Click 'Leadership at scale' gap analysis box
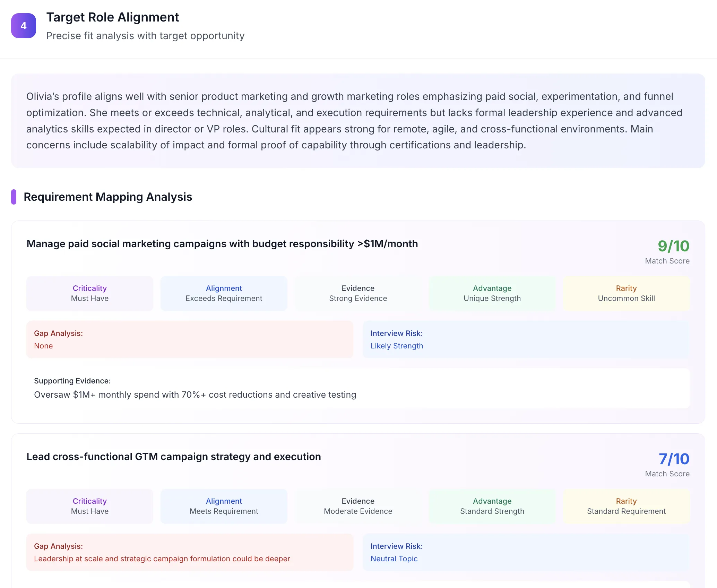This screenshot has width=717, height=588. click(190, 552)
